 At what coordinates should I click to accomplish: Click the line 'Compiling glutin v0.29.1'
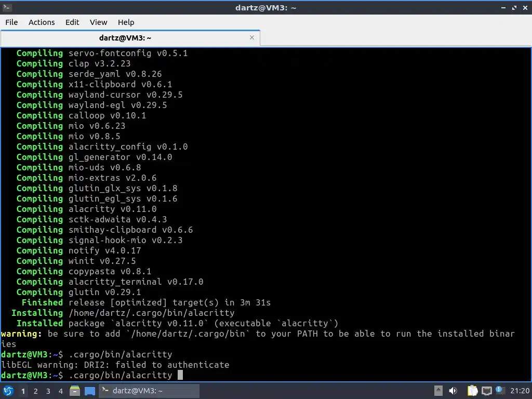[78, 292]
